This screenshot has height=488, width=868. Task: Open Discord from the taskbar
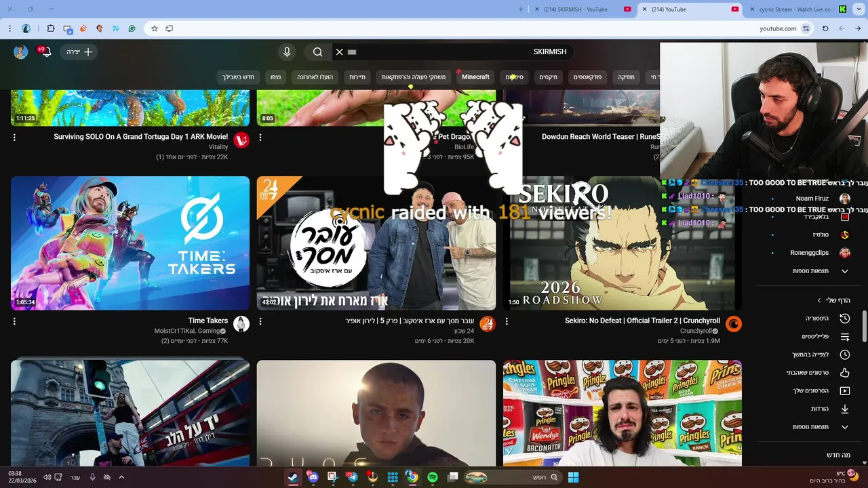[313, 477]
